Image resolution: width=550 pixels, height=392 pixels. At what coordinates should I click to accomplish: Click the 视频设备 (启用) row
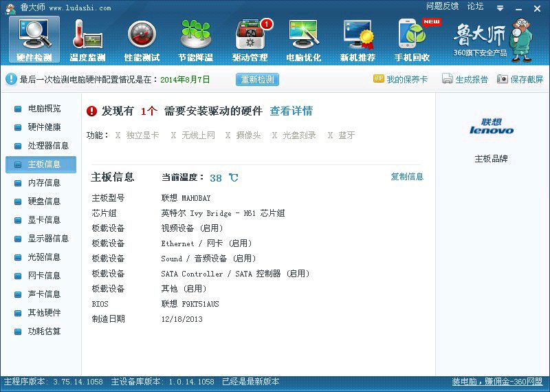(x=192, y=228)
